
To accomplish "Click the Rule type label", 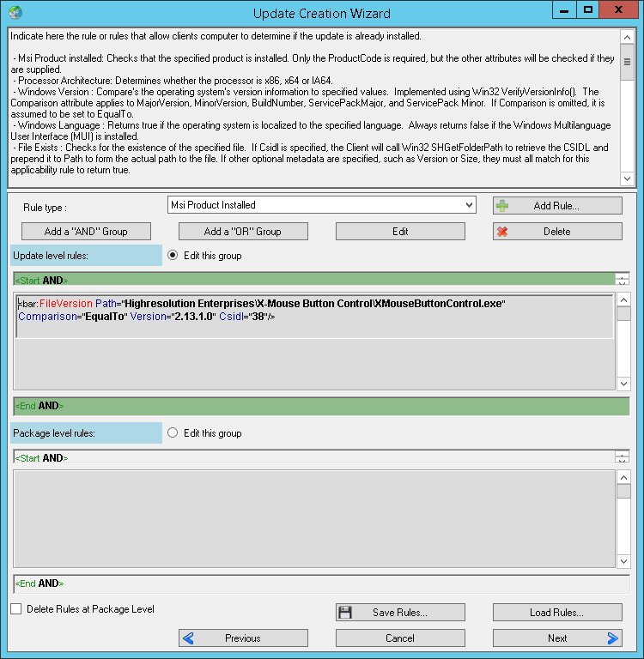I will pos(45,208).
